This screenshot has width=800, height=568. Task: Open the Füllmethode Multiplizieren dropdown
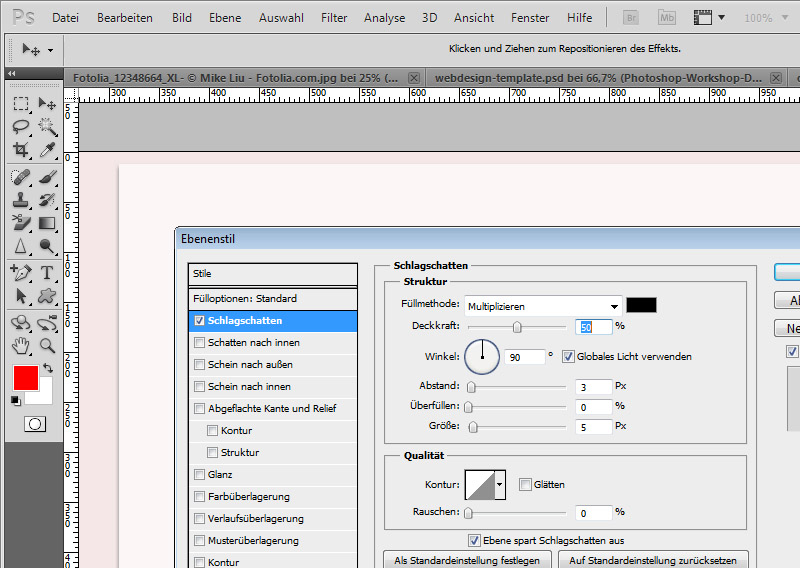543,306
